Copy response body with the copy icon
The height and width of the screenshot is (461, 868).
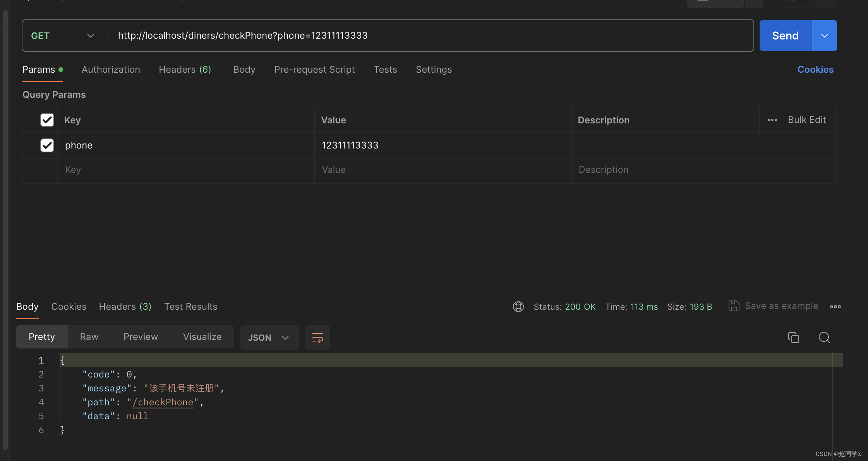coord(793,338)
